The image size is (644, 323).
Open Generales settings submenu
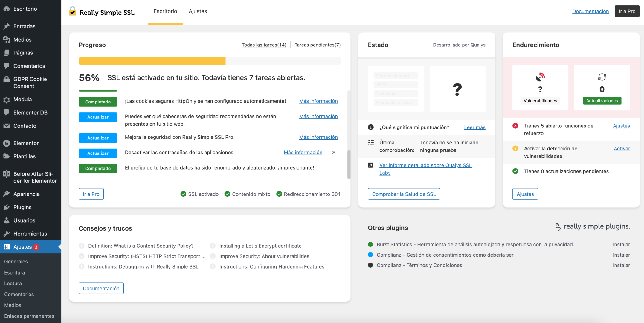tap(16, 261)
